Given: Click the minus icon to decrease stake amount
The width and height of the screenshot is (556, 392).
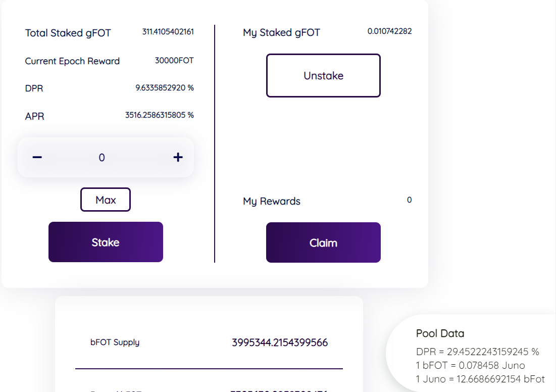Looking at the screenshot, I should click(37, 158).
